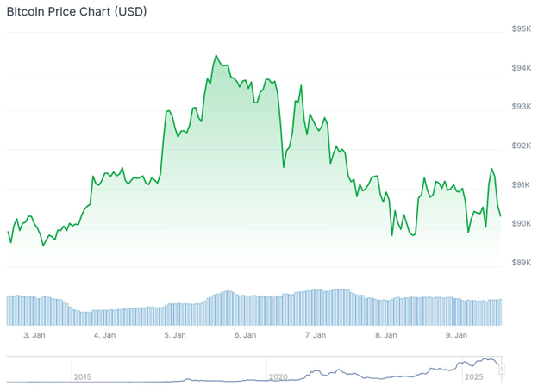The height and width of the screenshot is (392, 538).
Task: Select 2025 in the navigator timeline
Action: pyautogui.click(x=474, y=377)
